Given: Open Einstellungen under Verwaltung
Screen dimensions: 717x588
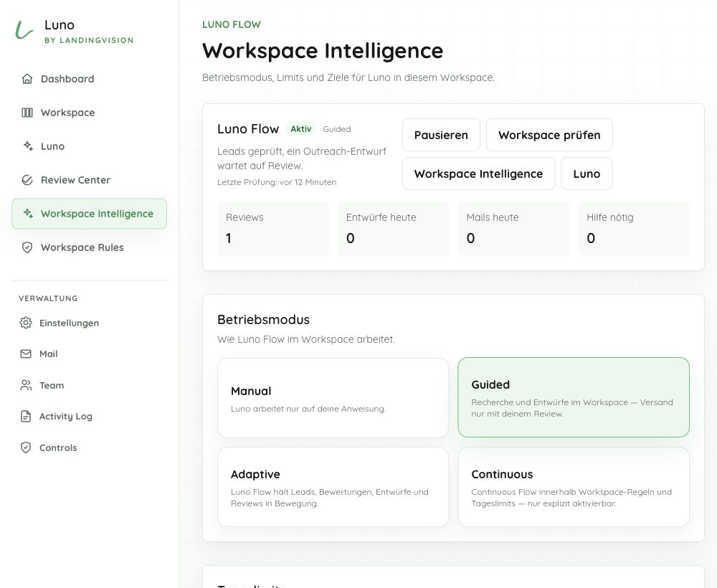Looking at the screenshot, I should (89, 323).
